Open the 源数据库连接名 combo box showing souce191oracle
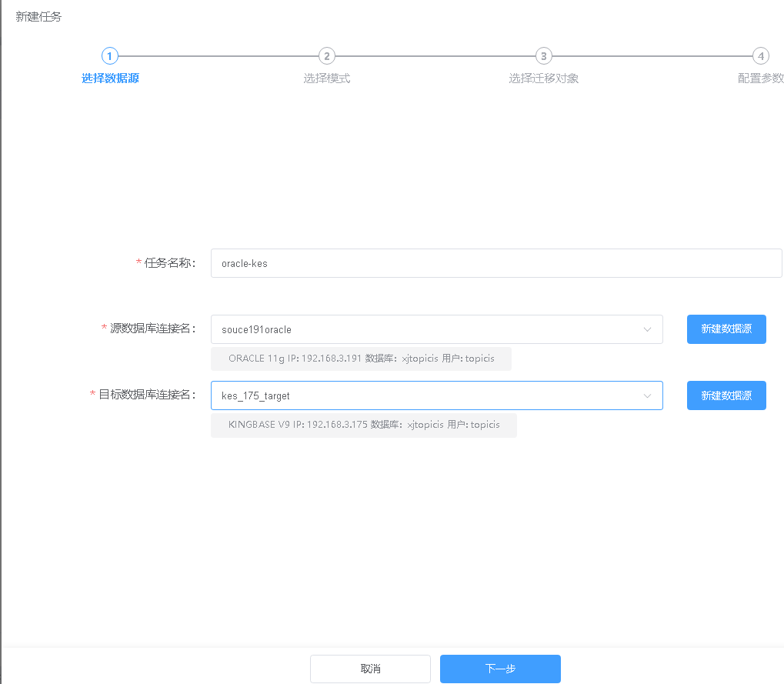 point(427,329)
